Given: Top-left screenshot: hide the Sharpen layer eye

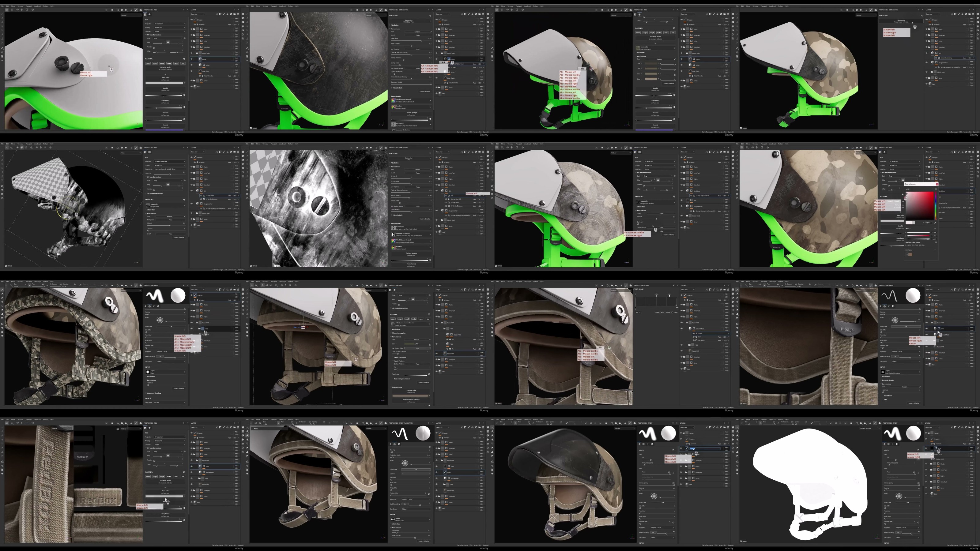Looking at the screenshot, I should (x=192, y=19).
